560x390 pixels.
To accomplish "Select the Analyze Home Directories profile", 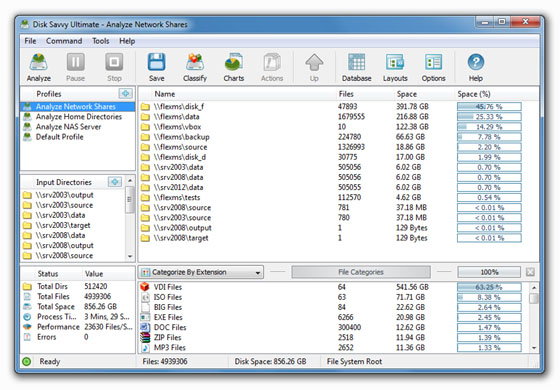I will pyautogui.click(x=78, y=117).
